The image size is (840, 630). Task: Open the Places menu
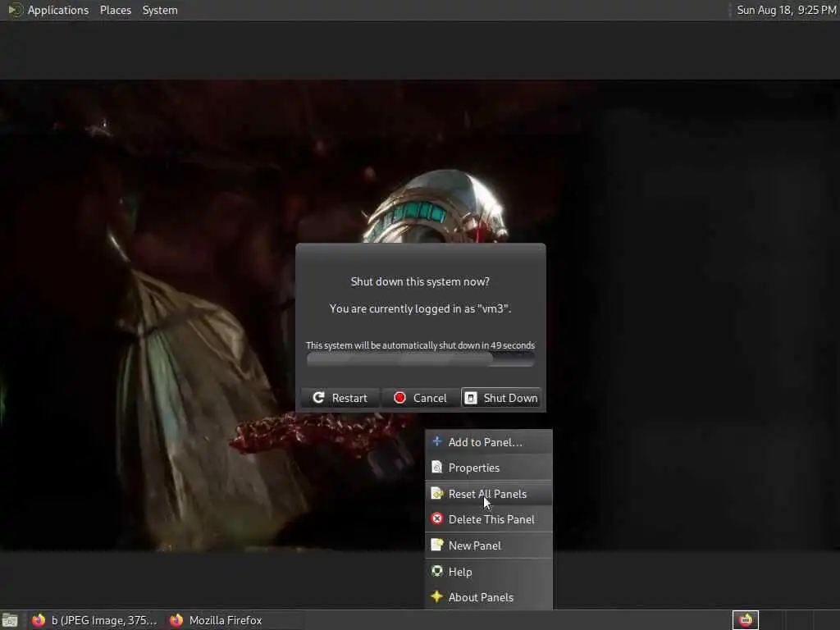pyautogui.click(x=115, y=10)
